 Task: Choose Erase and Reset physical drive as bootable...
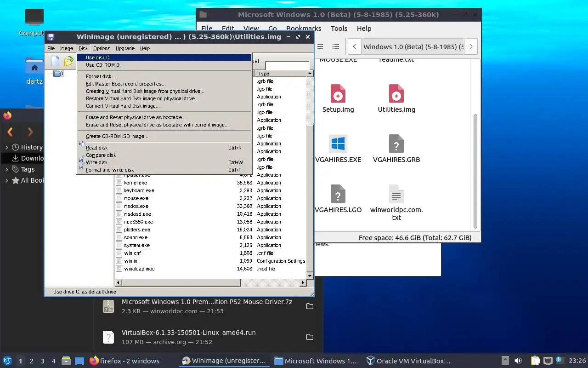click(164, 117)
